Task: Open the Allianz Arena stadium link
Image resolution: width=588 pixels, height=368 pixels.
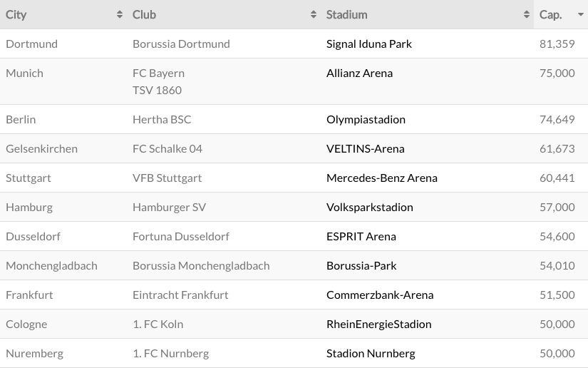Action: click(x=359, y=73)
